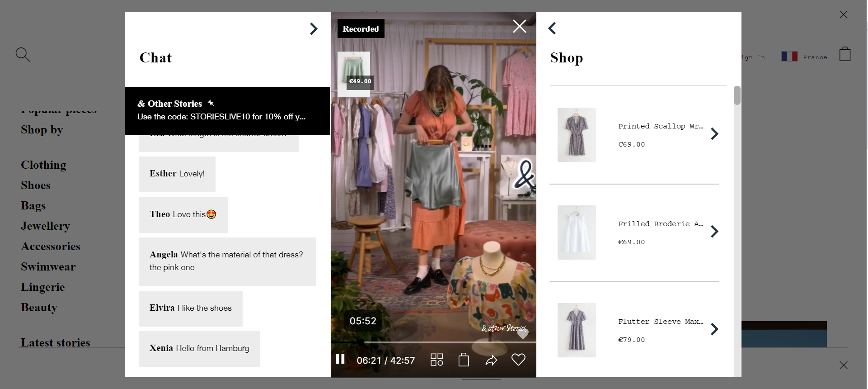This screenshot has width=868, height=389.
Task: Open the Swimwear menu
Action: click(48, 267)
